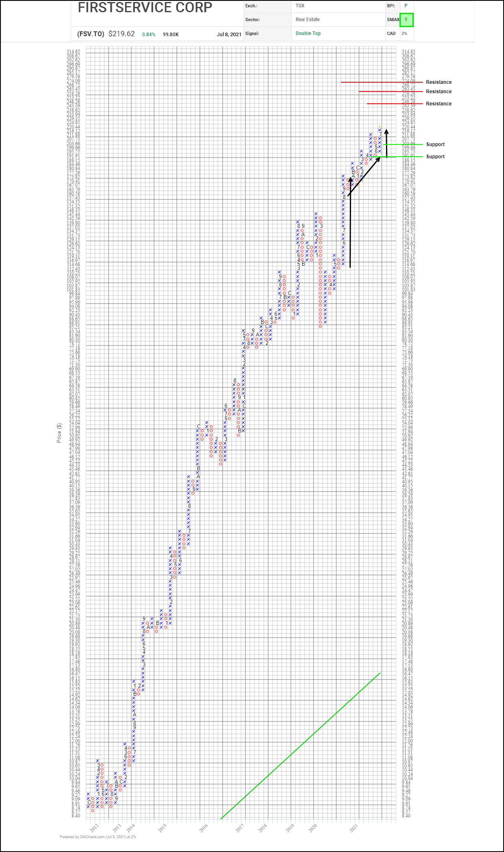
Task: Select the Real Estate sector value
Action: tap(308, 20)
